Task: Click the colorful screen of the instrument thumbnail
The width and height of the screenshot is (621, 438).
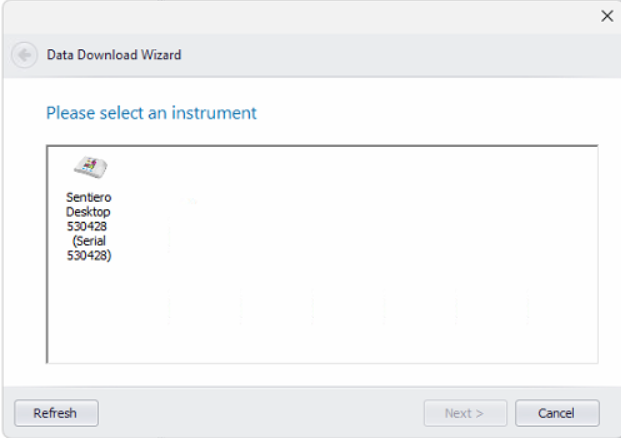Action: (x=91, y=164)
